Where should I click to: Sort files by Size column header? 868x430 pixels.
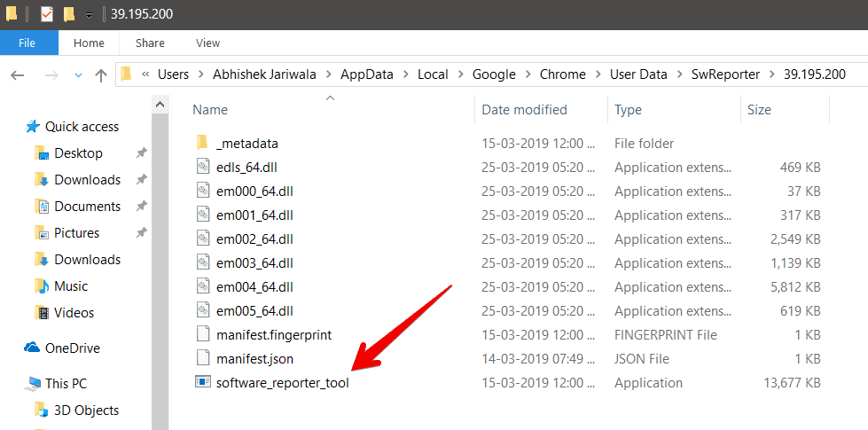pyautogui.click(x=759, y=110)
